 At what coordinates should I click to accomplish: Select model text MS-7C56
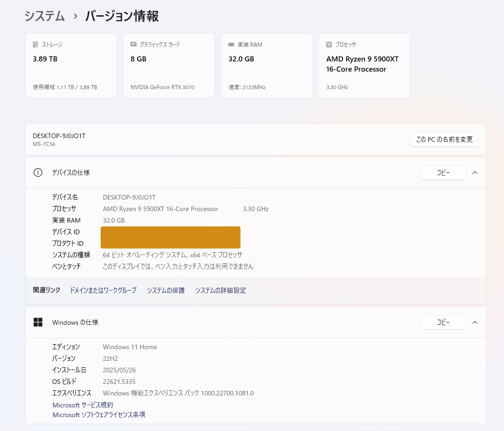coord(44,144)
